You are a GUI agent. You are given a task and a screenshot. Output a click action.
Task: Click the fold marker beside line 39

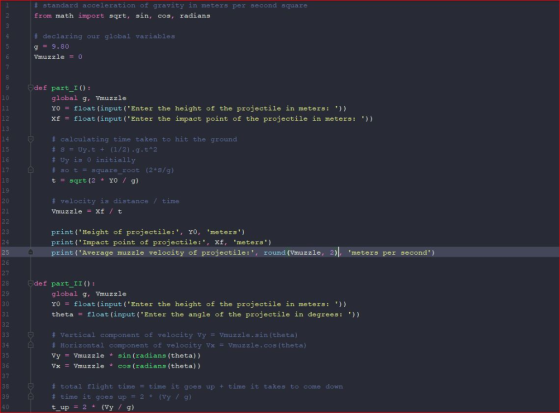pyautogui.click(x=31, y=397)
